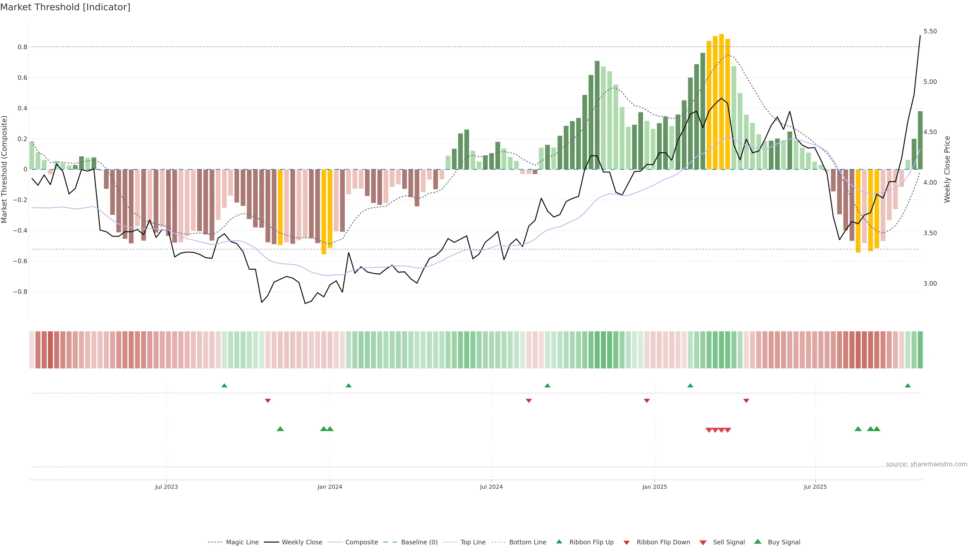Click the leftmost red Ribbon Flip Down marker

point(268,401)
